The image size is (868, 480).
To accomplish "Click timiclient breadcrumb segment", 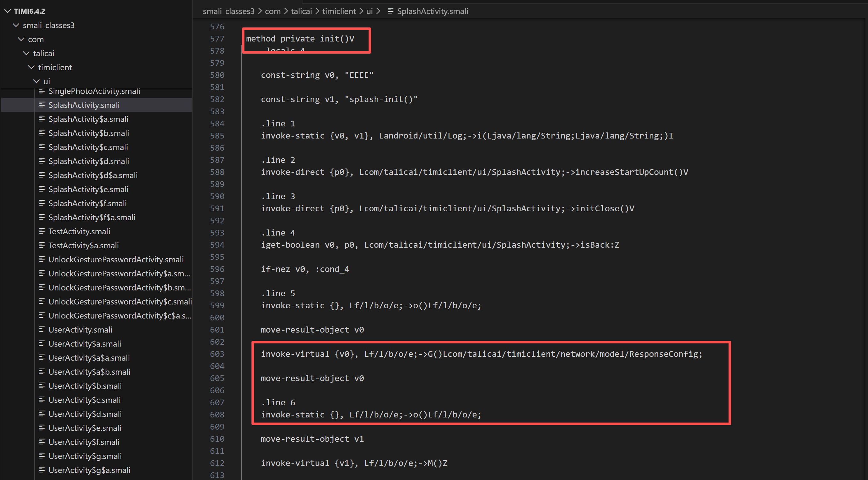I will [x=339, y=11].
